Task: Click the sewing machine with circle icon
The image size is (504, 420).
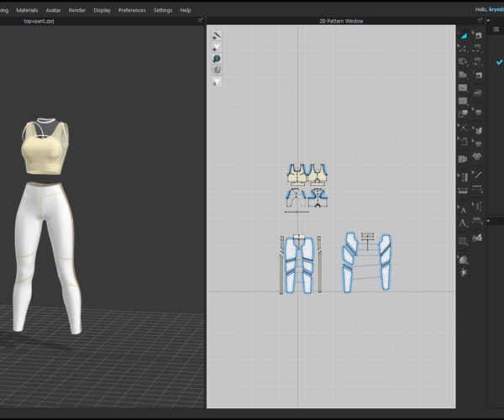Action: pos(477,75)
